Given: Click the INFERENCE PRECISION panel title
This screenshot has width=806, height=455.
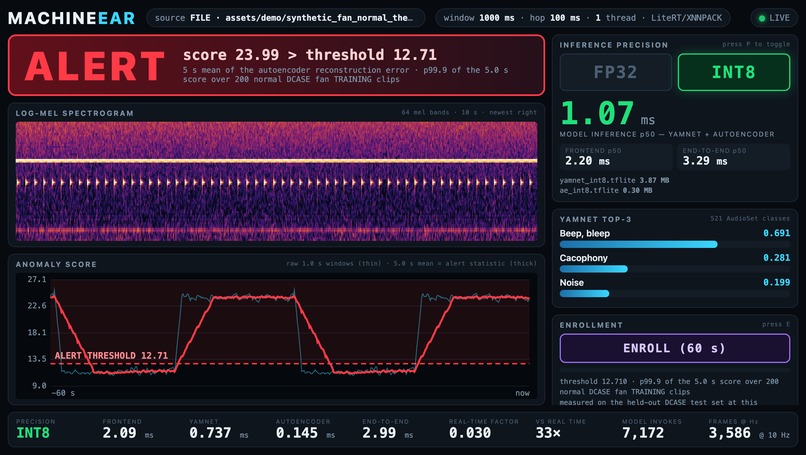Looking at the screenshot, I should (614, 45).
